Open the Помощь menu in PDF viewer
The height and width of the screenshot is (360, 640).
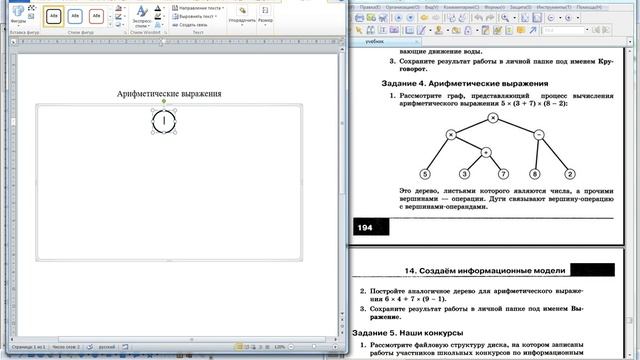(x=588, y=7)
